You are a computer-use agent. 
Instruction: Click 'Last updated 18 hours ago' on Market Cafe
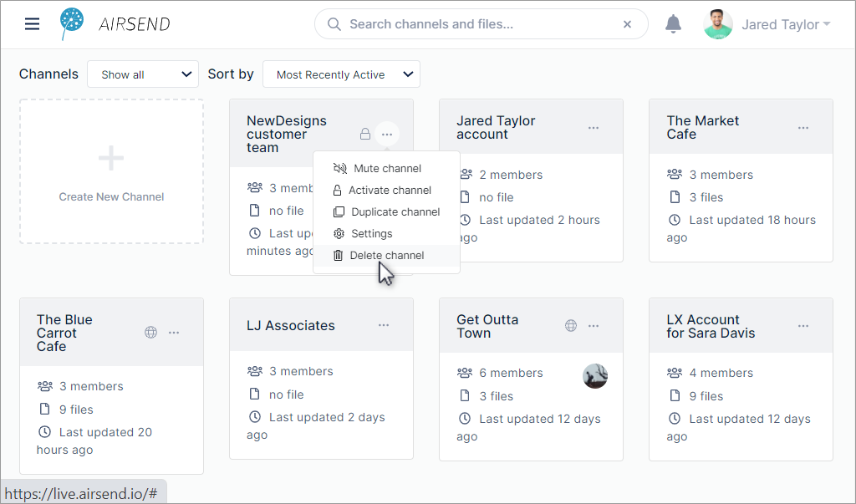pyautogui.click(x=741, y=228)
